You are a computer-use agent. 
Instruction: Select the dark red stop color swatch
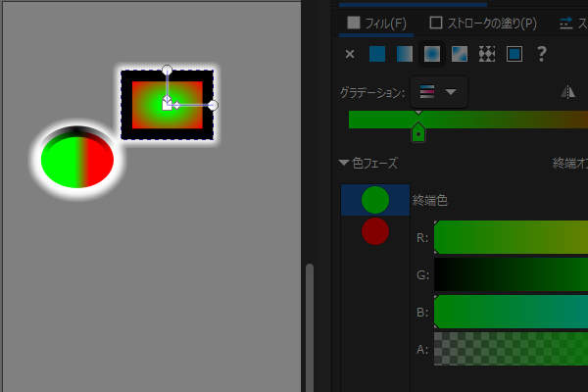375,231
